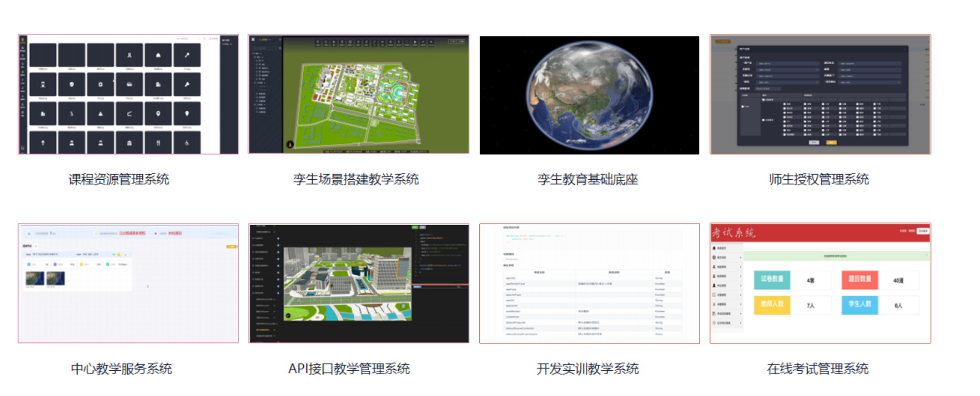Click the teal 试卷数量 tile
Screen dimensions: 980x396
(x=772, y=279)
